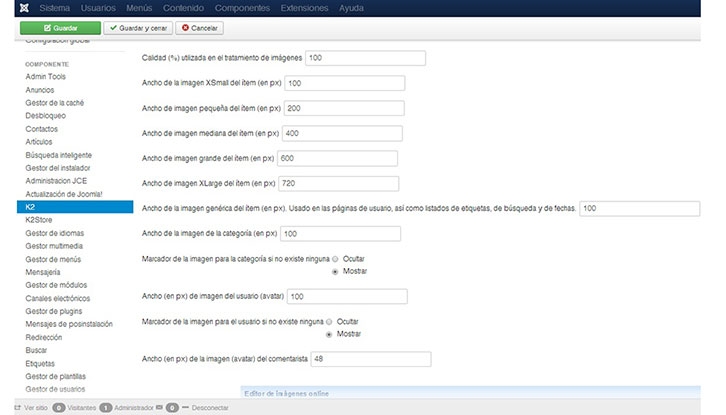This screenshot has height=415, width=726.
Task: Select Ocultar for category image placeholder
Action: click(x=335, y=258)
